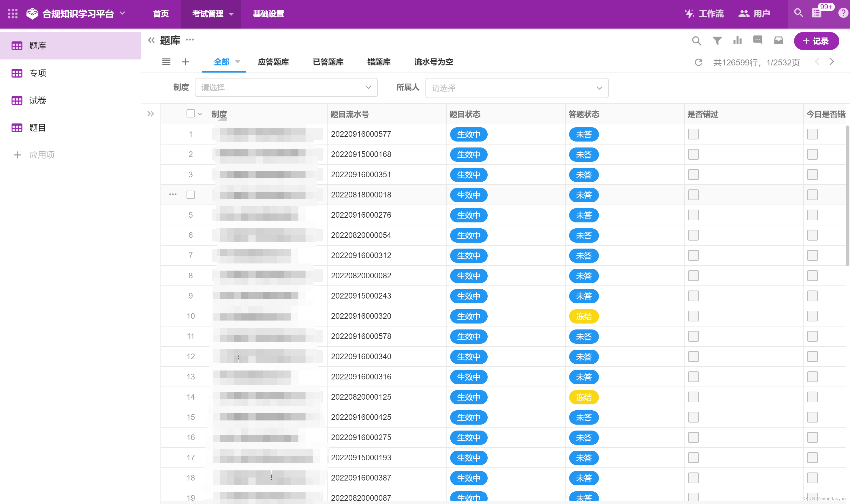Open the inbox tray icon in toolbar
This screenshot has height=504, width=850.
click(778, 41)
